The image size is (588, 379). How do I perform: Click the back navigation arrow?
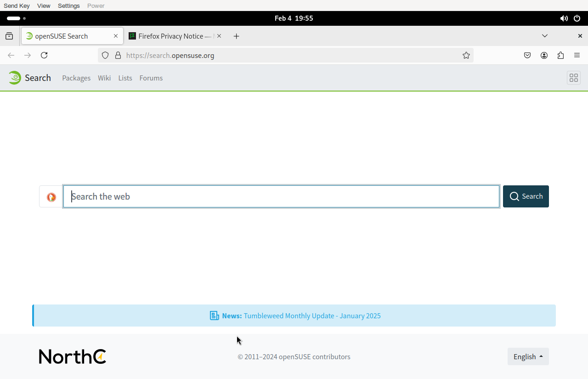[x=11, y=55]
